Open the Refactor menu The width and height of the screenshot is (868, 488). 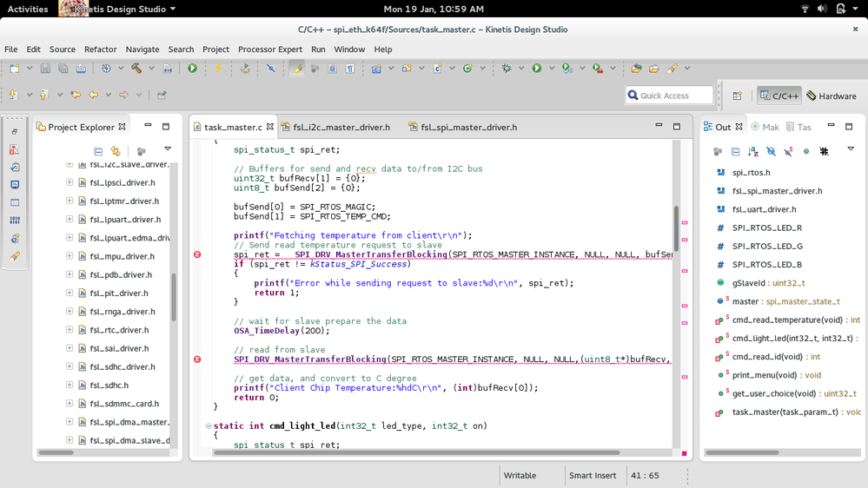100,49
